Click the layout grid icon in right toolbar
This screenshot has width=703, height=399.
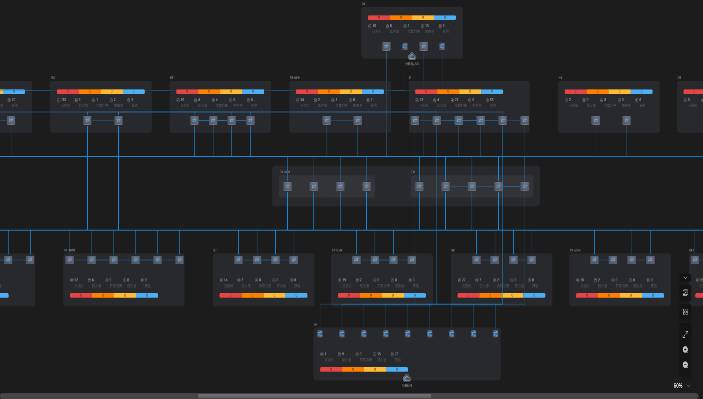pyautogui.click(x=685, y=312)
